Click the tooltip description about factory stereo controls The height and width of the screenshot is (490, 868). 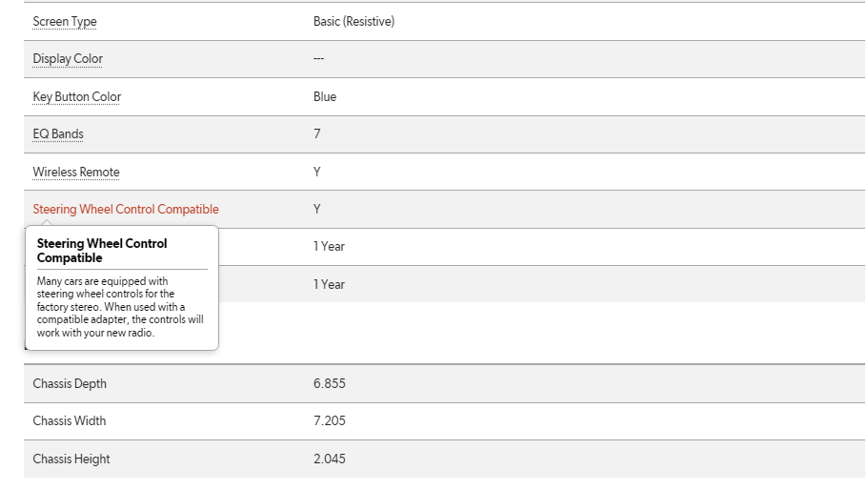click(120, 307)
